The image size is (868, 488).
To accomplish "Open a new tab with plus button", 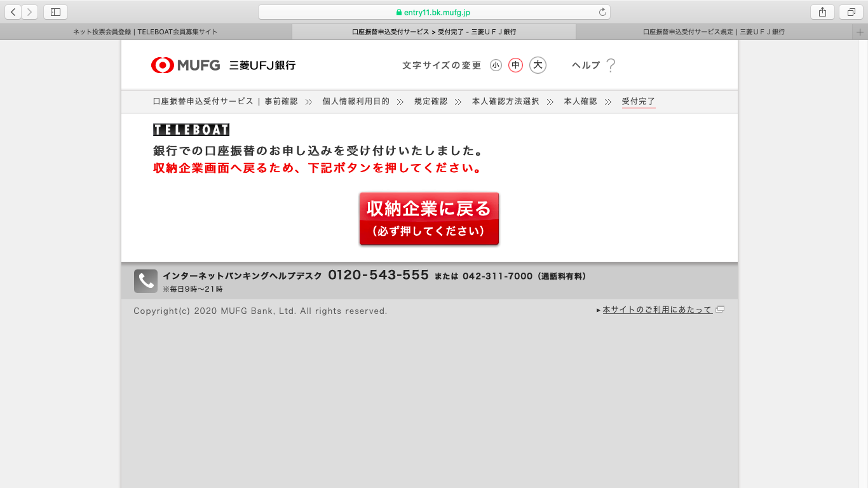I will pyautogui.click(x=861, y=32).
